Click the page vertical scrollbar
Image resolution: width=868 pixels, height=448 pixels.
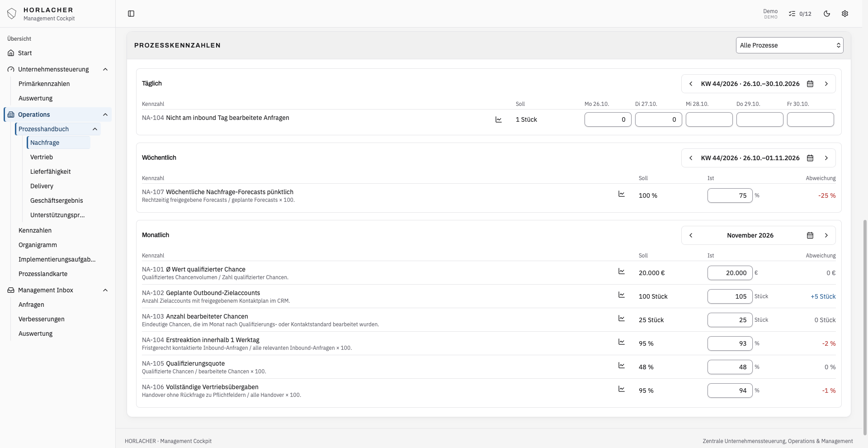pos(865,327)
